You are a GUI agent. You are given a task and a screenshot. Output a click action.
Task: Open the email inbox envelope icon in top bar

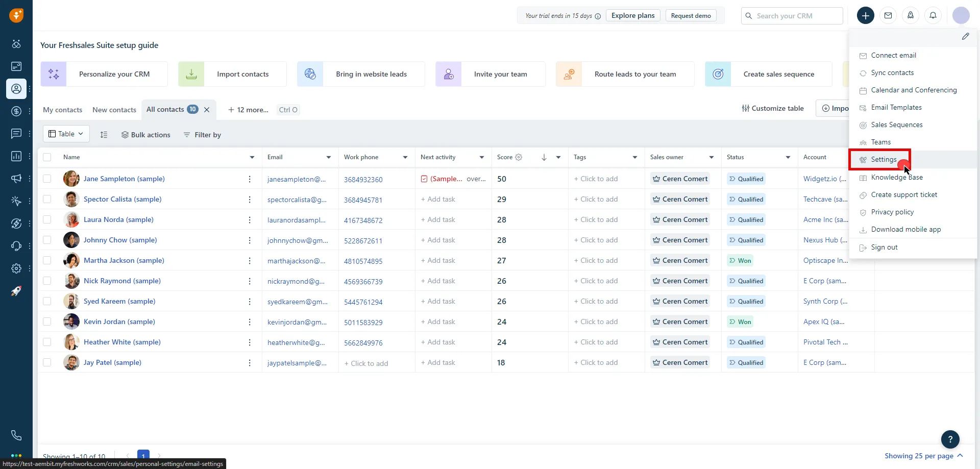coord(888,15)
